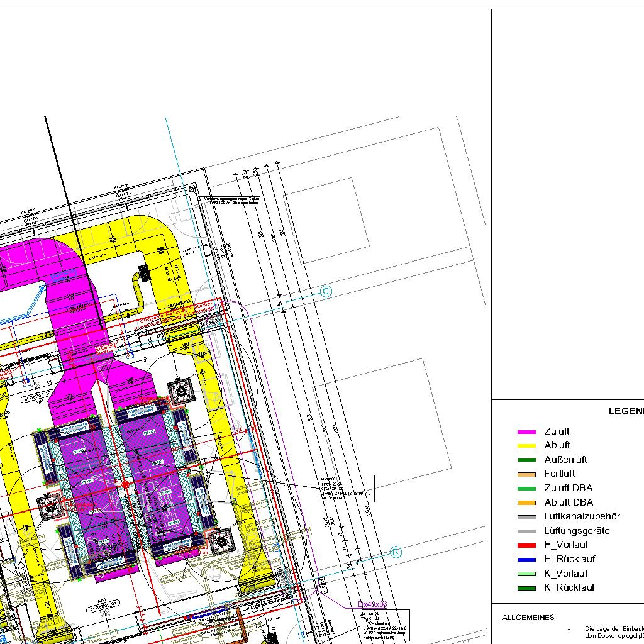The height and width of the screenshot is (644, 644).
Task: Click the purple Dx40x06 label
Action: pyautogui.click(x=372, y=604)
